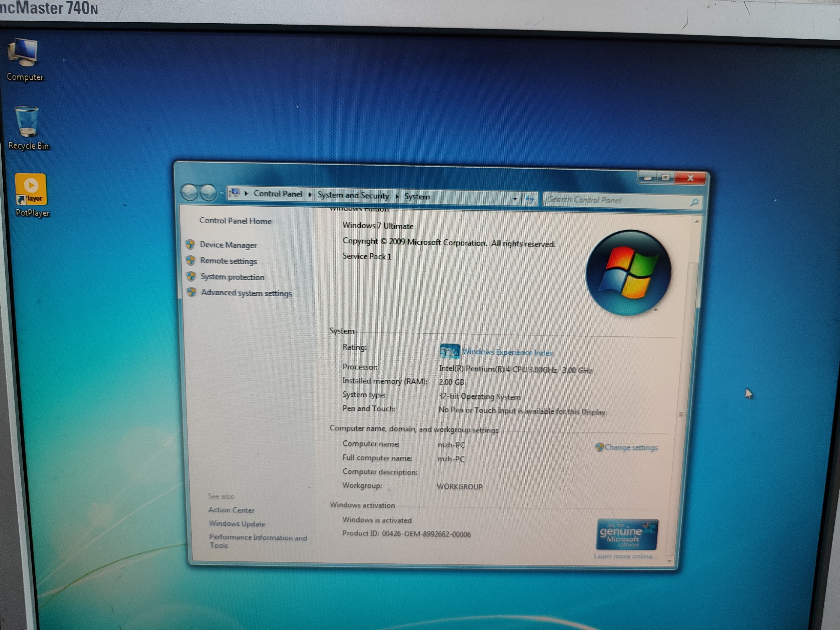
Task: Click Change settings link
Action: (631, 447)
